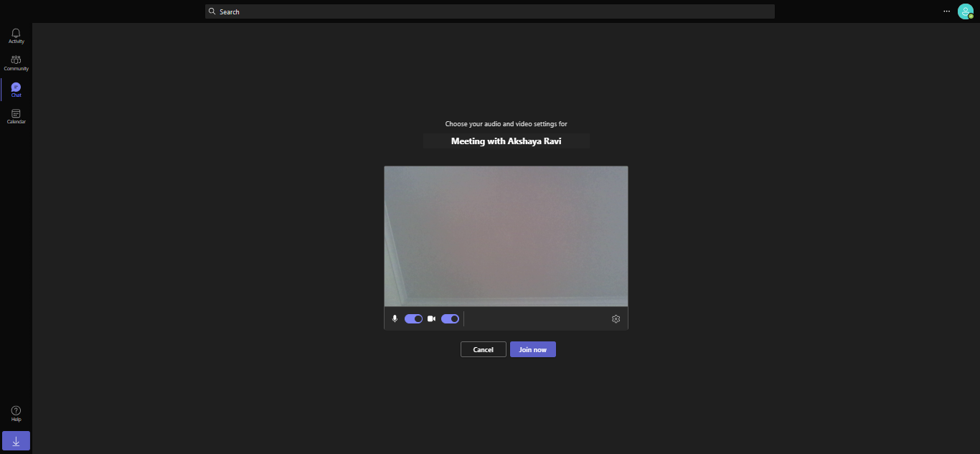Click the video camera icon
980x454 pixels.
pyautogui.click(x=431, y=318)
